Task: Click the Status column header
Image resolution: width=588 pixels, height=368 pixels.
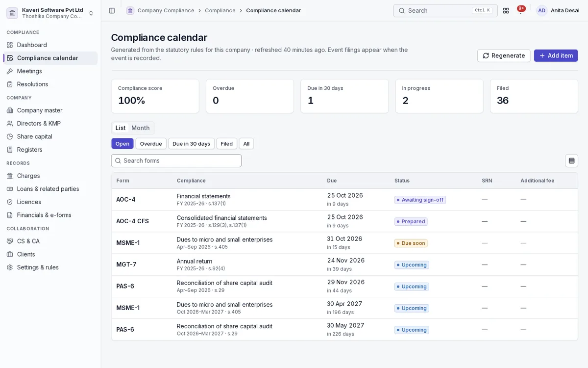Action: coord(402,181)
